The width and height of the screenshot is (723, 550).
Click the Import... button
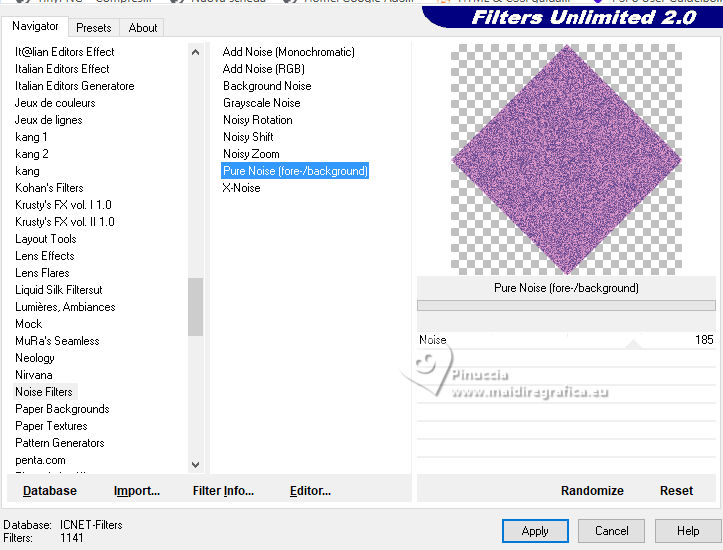137,491
